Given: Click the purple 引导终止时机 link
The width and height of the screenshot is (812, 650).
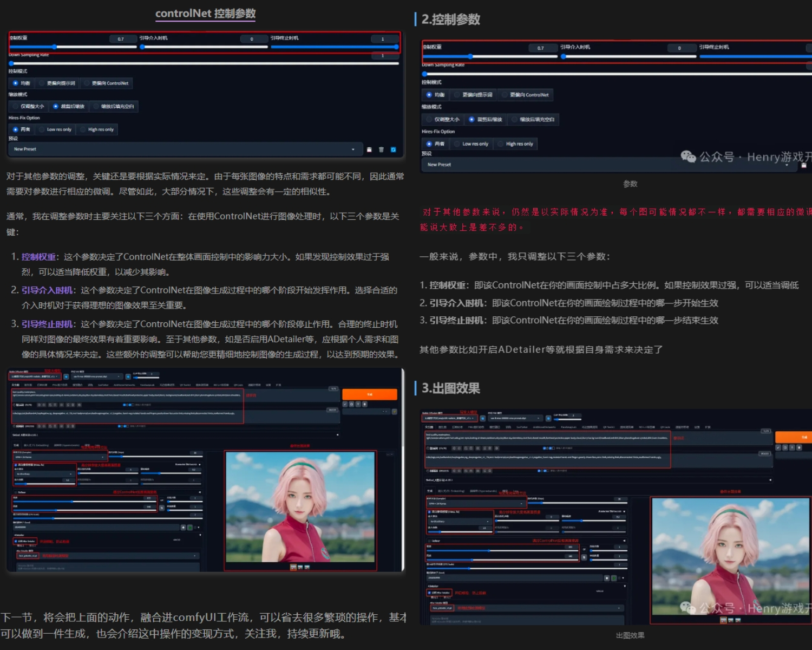Looking at the screenshot, I should coord(47,324).
